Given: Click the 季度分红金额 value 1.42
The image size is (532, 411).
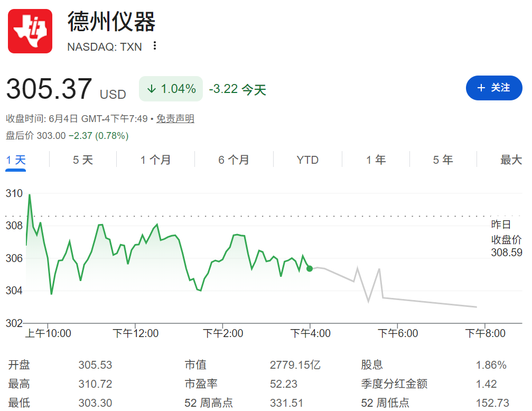Looking at the screenshot, I should click(486, 384).
